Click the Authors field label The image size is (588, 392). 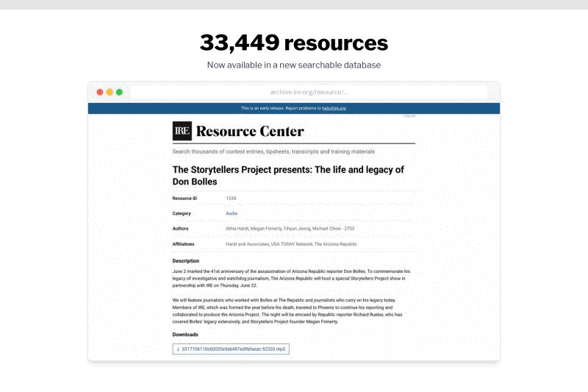point(180,229)
